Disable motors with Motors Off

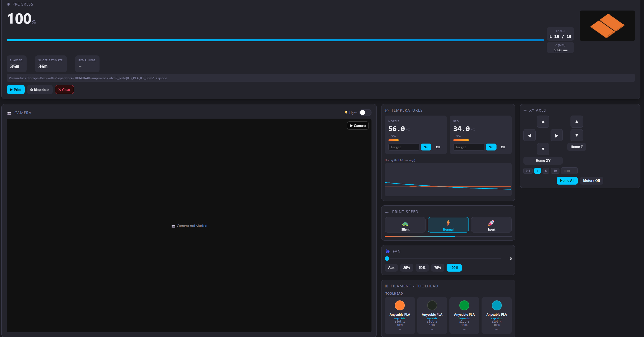(x=591, y=181)
